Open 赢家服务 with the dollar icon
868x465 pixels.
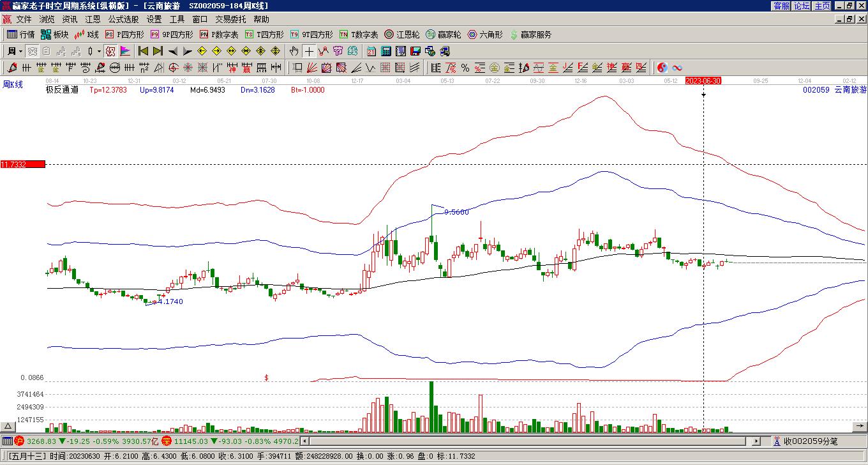530,34
